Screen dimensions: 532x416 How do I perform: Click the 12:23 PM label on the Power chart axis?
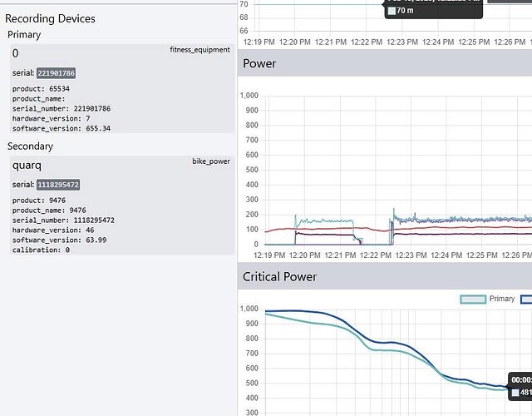[x=411, y=255]
